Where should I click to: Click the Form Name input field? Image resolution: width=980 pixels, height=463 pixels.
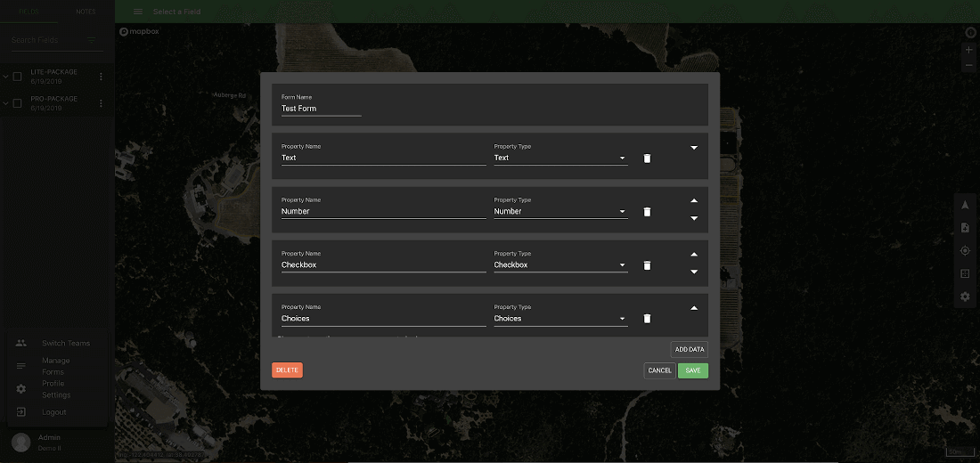(321, 109)
